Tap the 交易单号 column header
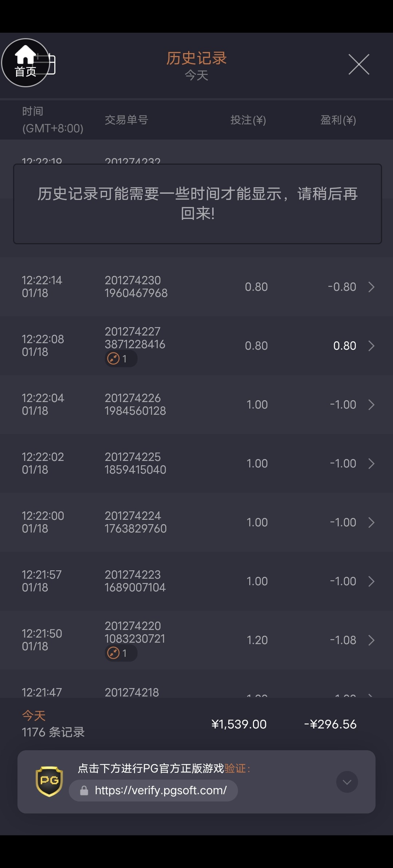The image size is (393, 868). pyautogui.click(x=126, y=120)
